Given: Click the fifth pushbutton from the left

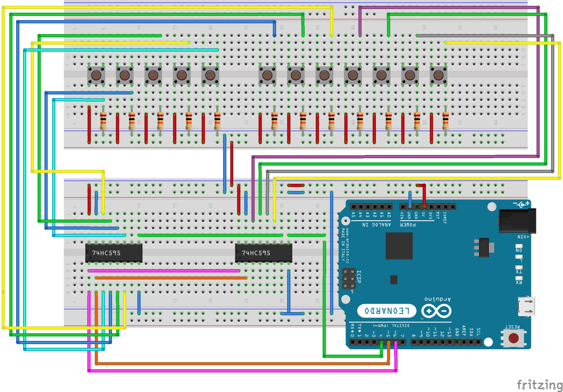Looking at the screenshot, I should tap(210, 75).
